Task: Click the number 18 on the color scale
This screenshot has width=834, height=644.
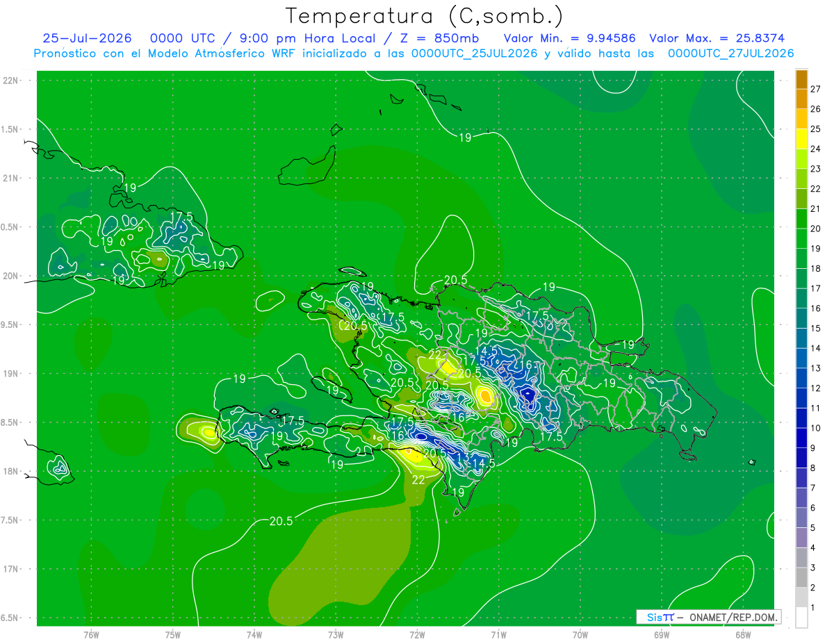Action: click(815, 269)
